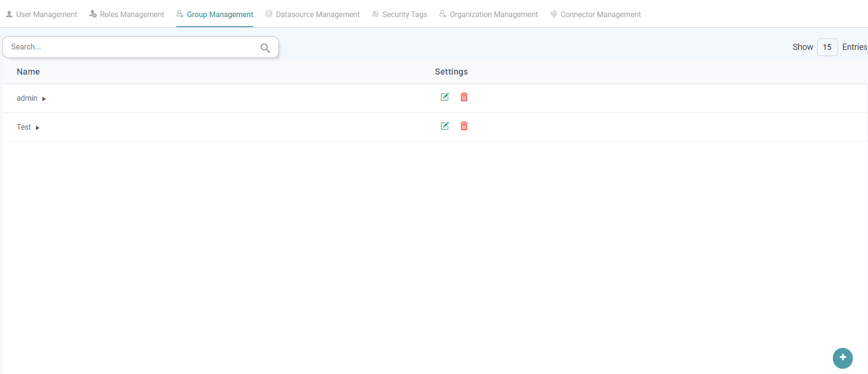Switch to Organization Management tab
The image size is (868, 374).
tap(489, 14)
